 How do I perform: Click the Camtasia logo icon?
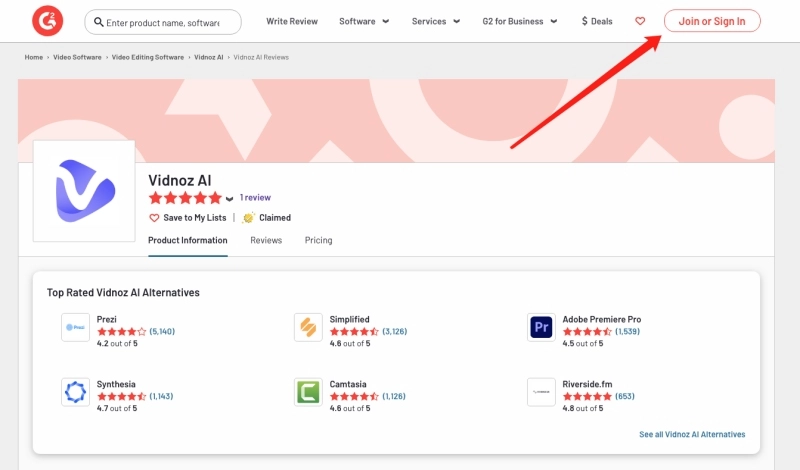click(308, 392)
